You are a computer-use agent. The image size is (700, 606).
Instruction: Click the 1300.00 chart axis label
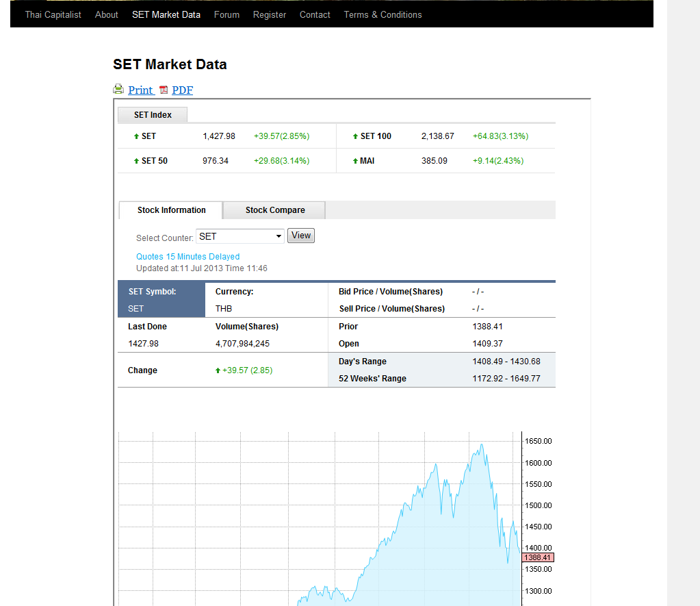click(x=539, y=591)
